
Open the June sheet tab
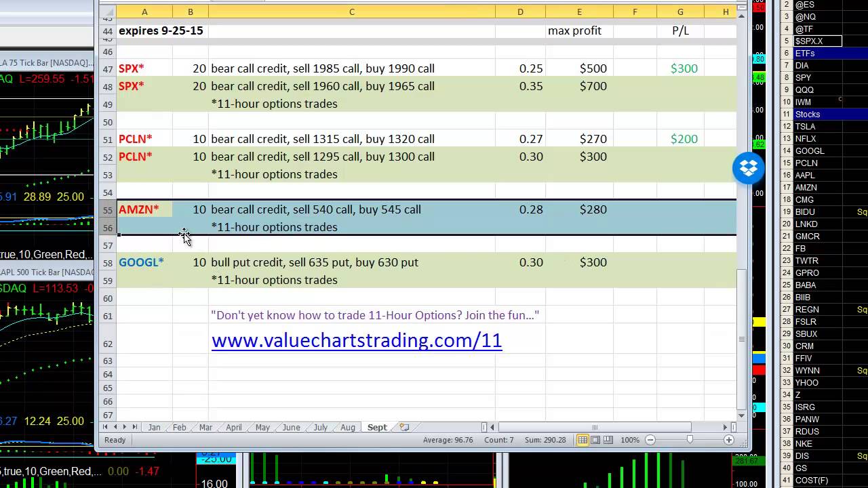point(291,427)
